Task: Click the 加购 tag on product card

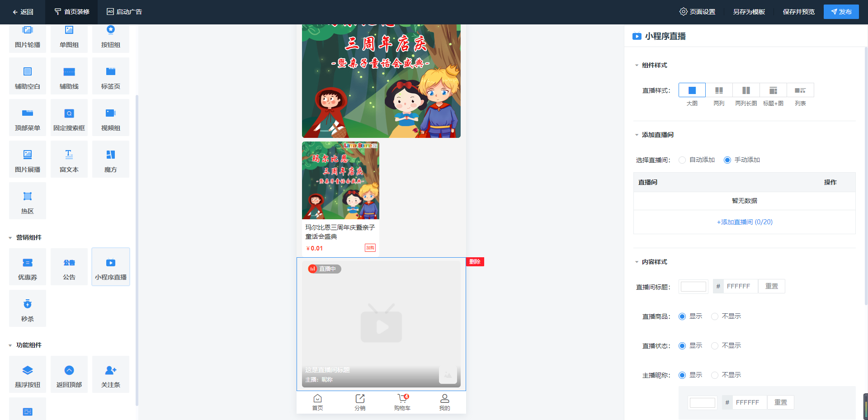Action: (370, 248)
